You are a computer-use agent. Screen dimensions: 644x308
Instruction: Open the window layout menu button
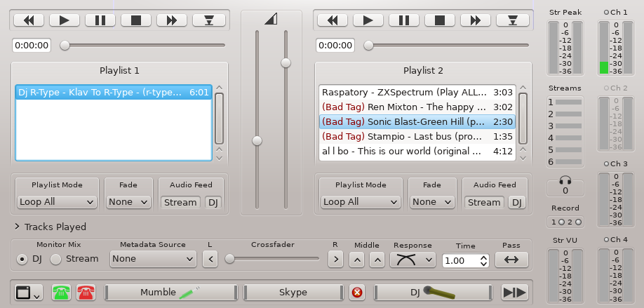[x=28, y=293]
